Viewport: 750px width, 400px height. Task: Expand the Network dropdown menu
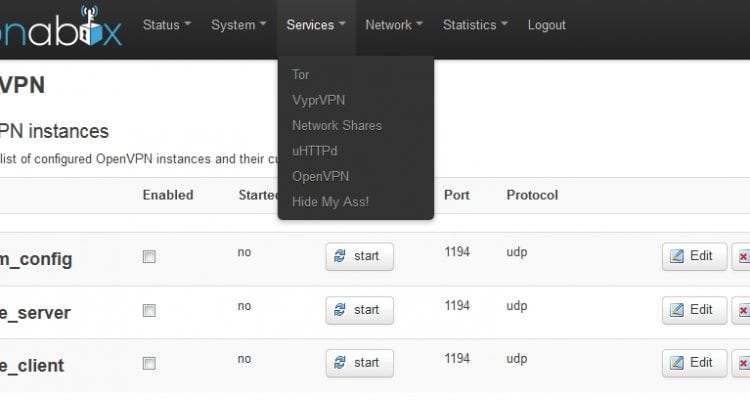tap(393, 25)
